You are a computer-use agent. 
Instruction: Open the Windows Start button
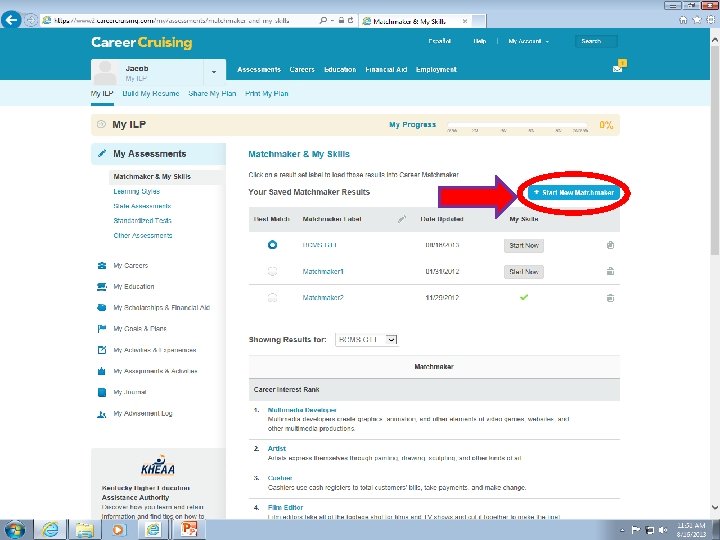coord(14,529)
